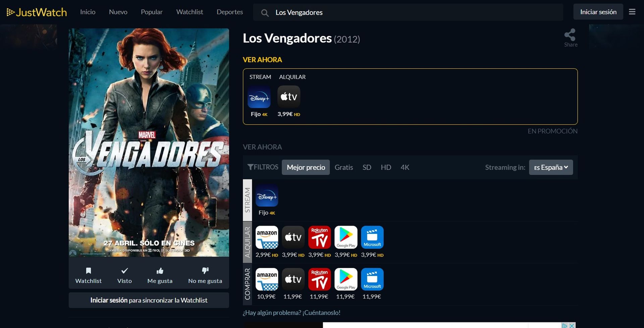Switch to the ALQUILAR tab
Viewport: 644px width, 328px height.
[x=292, y=77]
